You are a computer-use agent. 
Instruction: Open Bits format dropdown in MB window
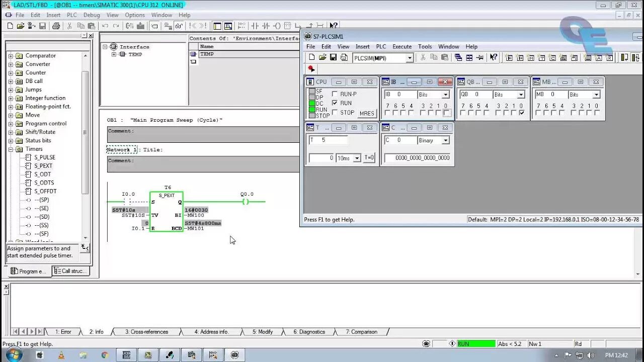pos(596,95)
